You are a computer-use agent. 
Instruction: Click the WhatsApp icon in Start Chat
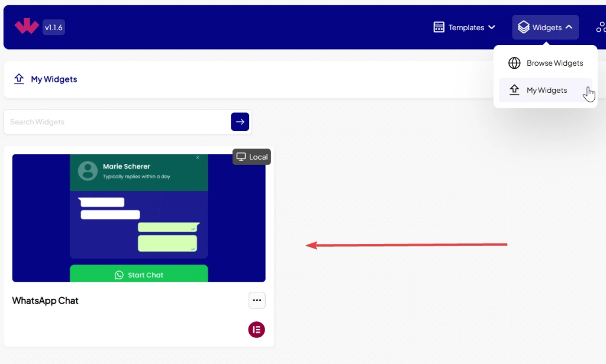tap(119, 275)
